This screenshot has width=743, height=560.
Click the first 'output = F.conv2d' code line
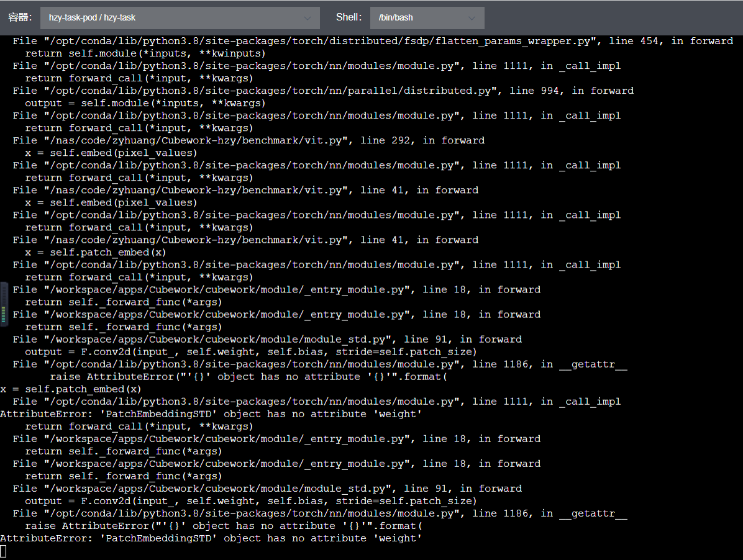click(x=251, y=352)
